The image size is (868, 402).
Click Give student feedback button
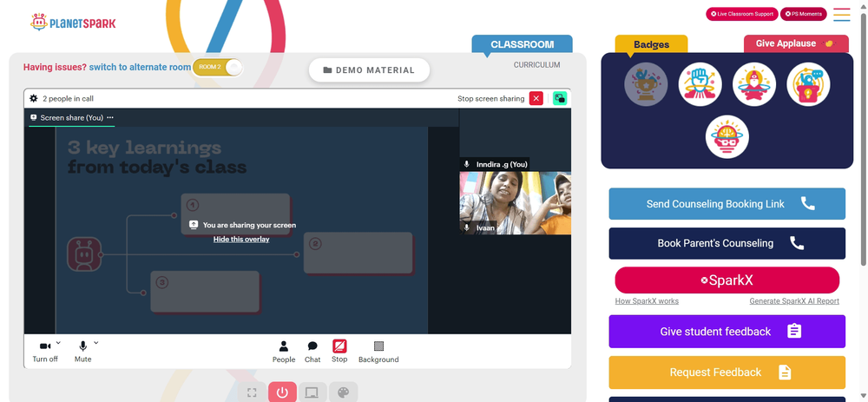pyautogui.click(x=727, y=332)
